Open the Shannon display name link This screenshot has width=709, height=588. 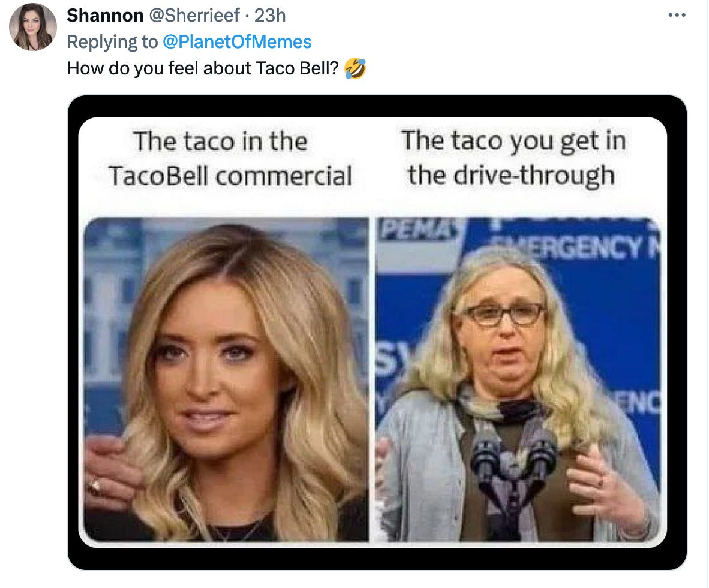point(105,16)
